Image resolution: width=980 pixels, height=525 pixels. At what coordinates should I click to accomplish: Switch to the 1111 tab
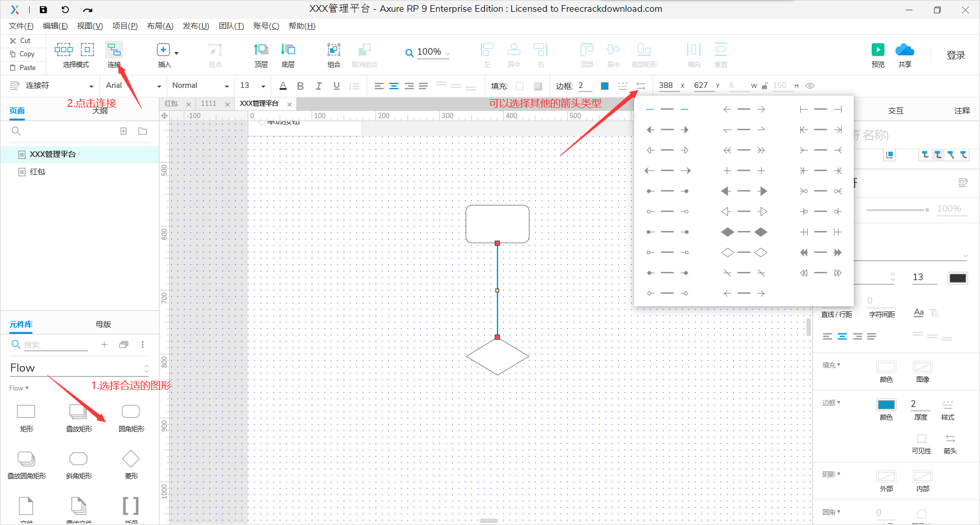[x=208, y=103]
